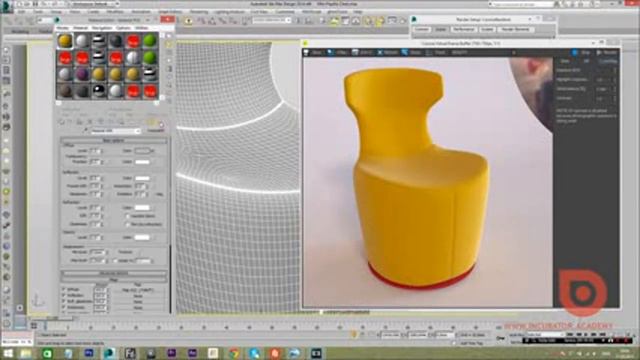640x360 pixels.
Task: Click Make Preview icon in Material Editor
Action: coord(169,77)
